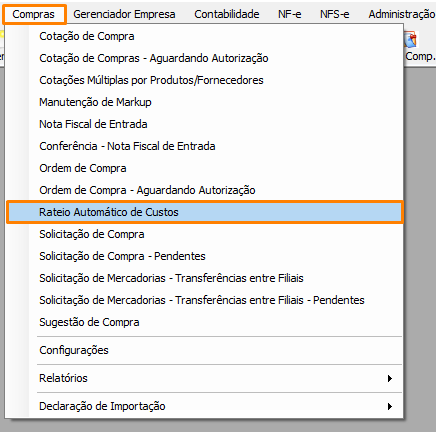436x432 pixels.
Task: Expand Declaração de Importação submenu
Action: 205,406
